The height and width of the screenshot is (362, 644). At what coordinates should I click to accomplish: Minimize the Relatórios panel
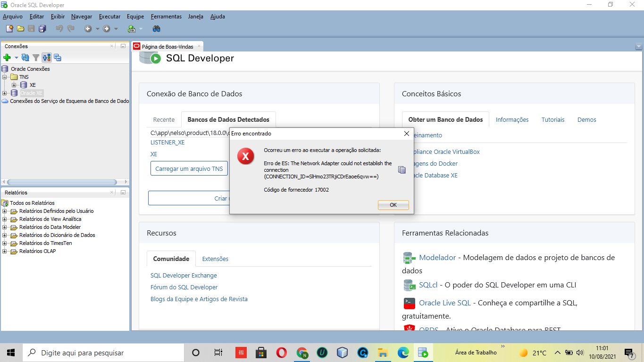(x=123, y=193)
